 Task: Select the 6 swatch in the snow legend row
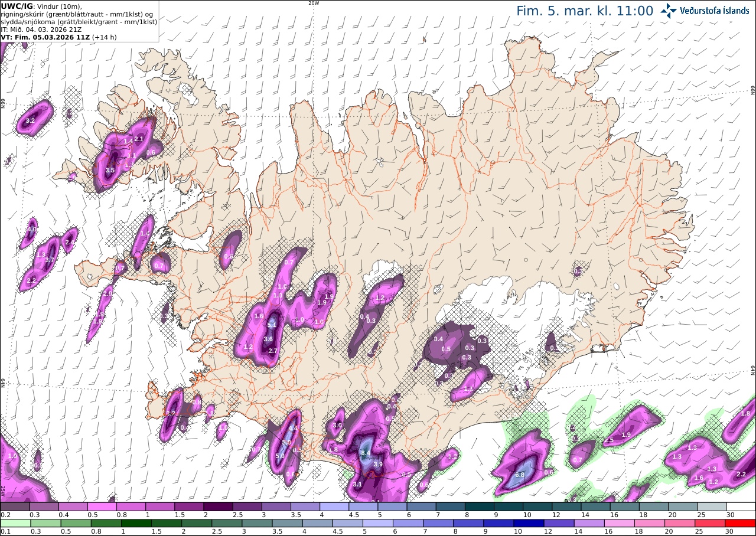click(x=421, y=506)
